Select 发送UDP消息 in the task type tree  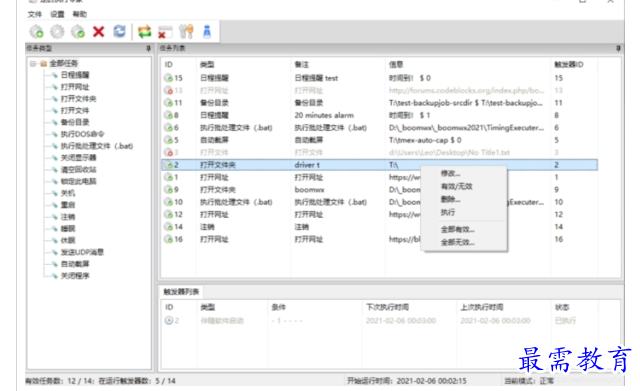tap(82, 252)
